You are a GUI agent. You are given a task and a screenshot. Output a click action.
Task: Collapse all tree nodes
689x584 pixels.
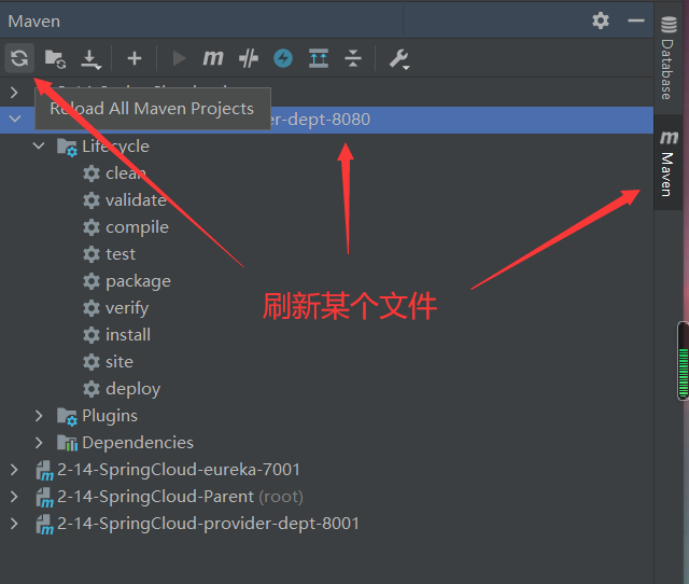(x=353, y=58)
